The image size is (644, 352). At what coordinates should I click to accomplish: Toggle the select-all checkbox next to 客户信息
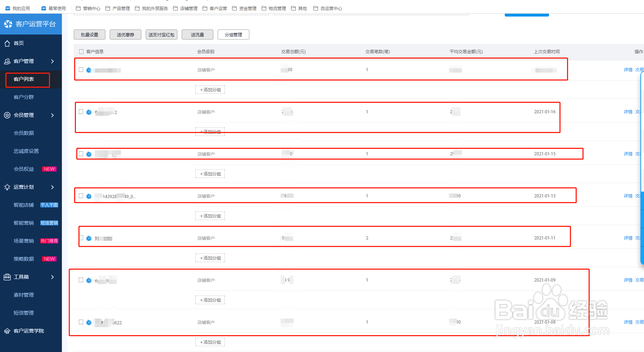coord(81,52)
